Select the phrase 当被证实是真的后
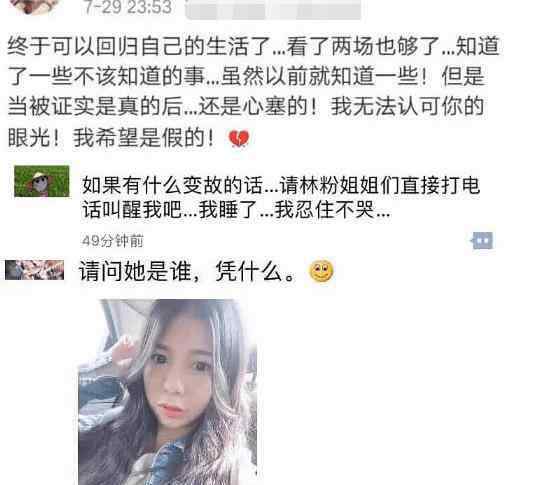 tap(95, 106)
